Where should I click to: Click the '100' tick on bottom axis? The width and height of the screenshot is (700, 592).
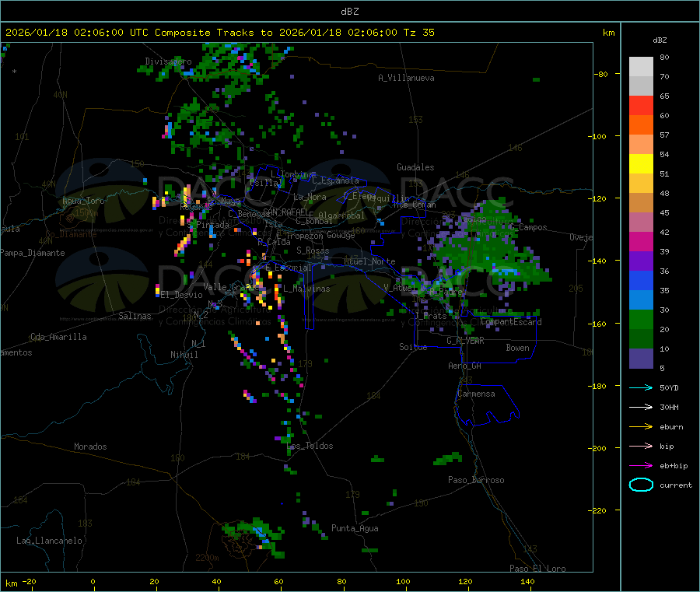[403, 581]
